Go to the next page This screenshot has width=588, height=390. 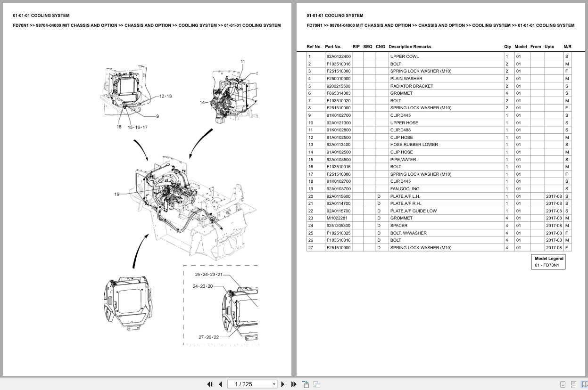tap(283, 384)
